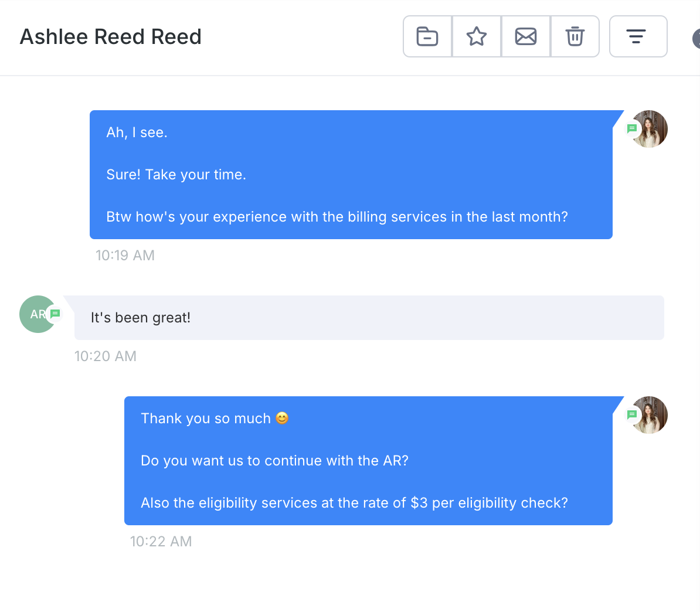Delete conversation using the trash icon
Image resolution: width=700 pixels, height=612 pixels.
575,36
